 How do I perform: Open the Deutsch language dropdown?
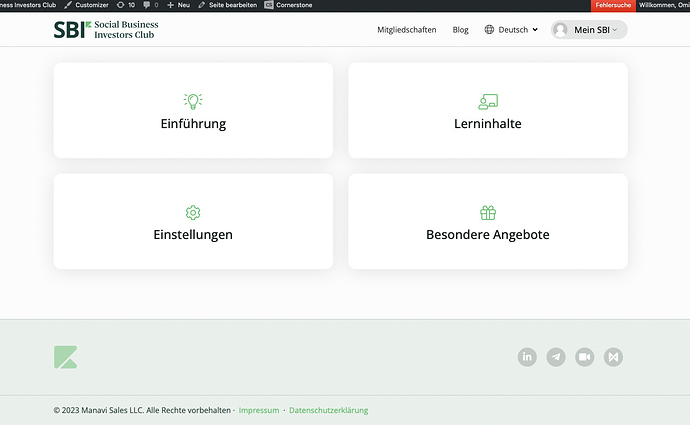(x=511, y=30)
